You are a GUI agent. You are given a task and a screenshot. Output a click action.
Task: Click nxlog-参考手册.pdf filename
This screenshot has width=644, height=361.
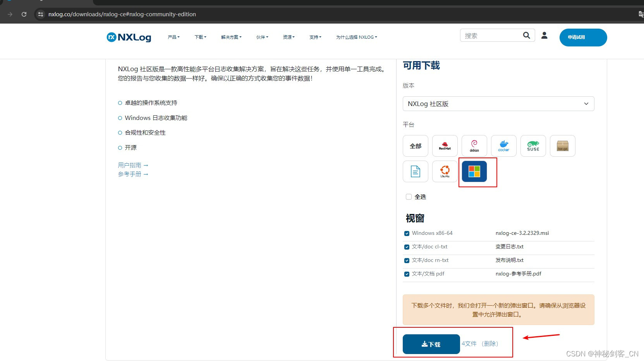click(x=518, y=274)
